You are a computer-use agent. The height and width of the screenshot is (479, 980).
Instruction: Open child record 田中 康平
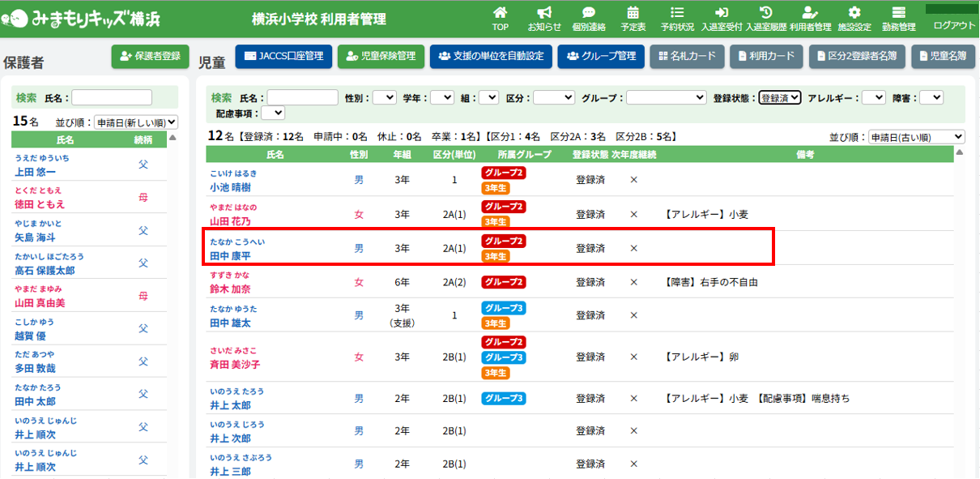tap(231, 255)
